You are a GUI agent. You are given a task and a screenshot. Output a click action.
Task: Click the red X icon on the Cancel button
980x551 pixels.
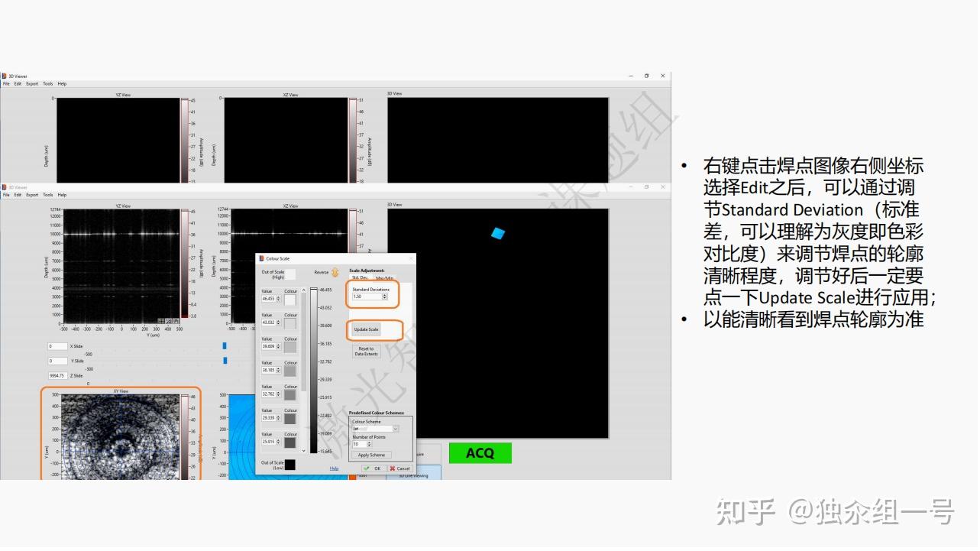[393, 468]
